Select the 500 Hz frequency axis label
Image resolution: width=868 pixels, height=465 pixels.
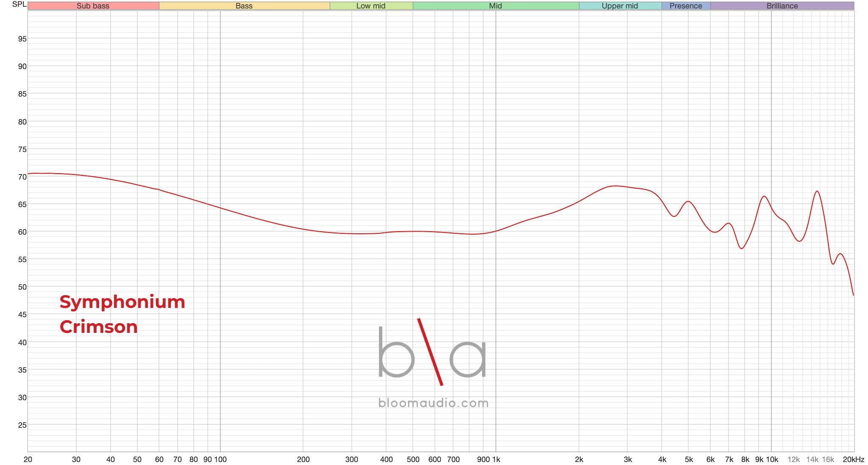413,459
